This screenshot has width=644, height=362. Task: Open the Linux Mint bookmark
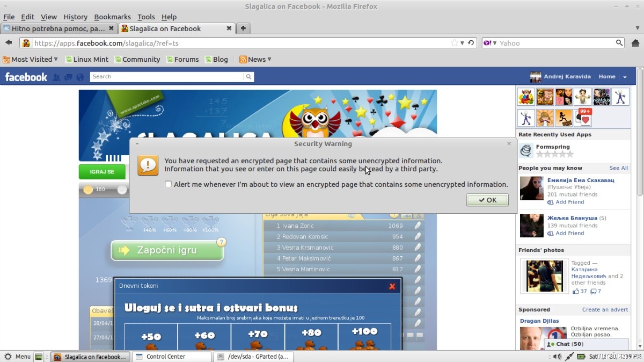tap(87, 59)
